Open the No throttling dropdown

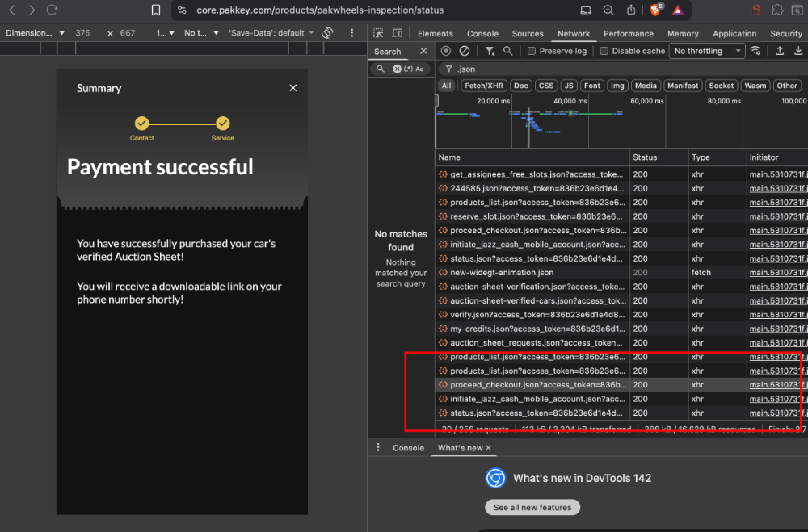click(x=707, y=51)
